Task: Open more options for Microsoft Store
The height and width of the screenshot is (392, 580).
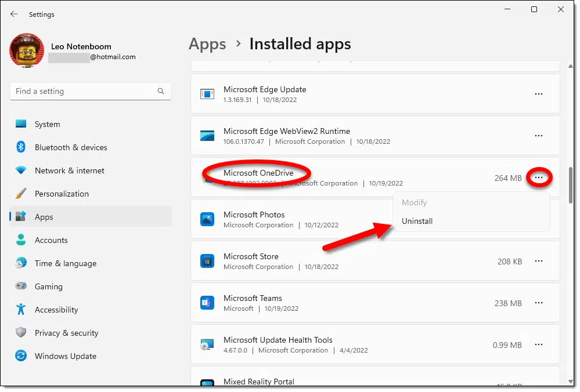Action: (539, 262)
